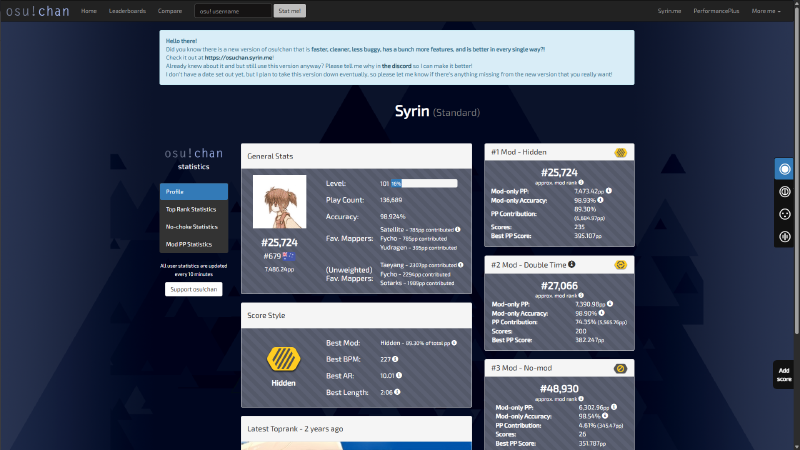The height and width of the screenshot is (450, 800).
Task: Open the discord link in notice
Action: [x=396, y=66]
